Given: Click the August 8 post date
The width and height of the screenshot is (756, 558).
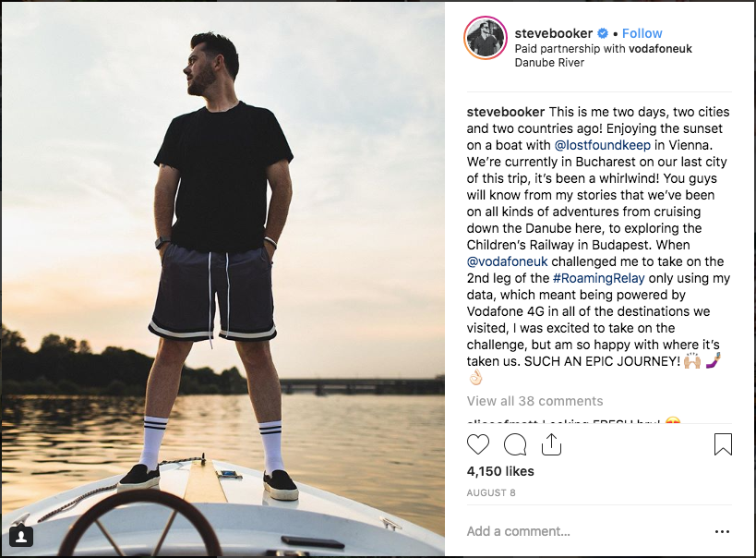Looking at the screenshot, I should pyautogui.click(x=490, y=493).
